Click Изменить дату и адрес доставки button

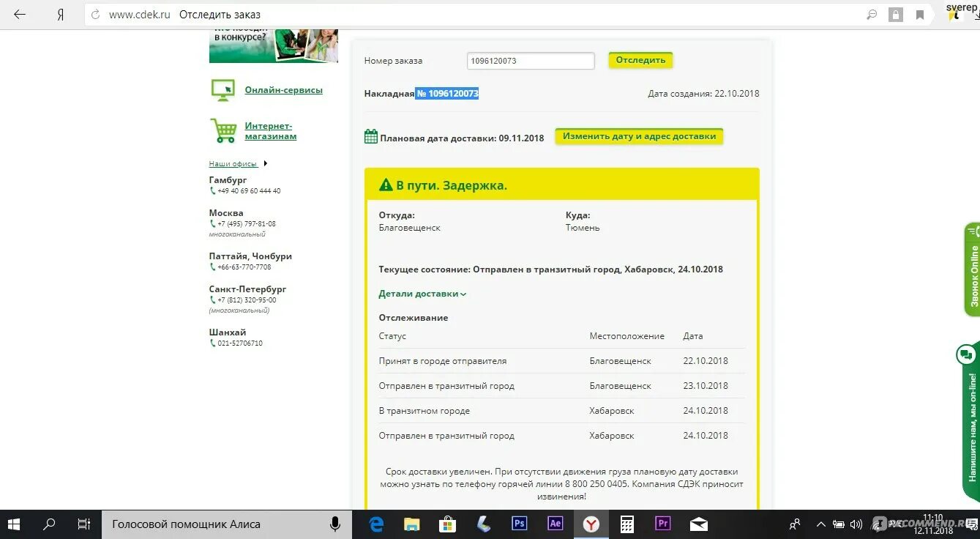click(x=639, y=136)
